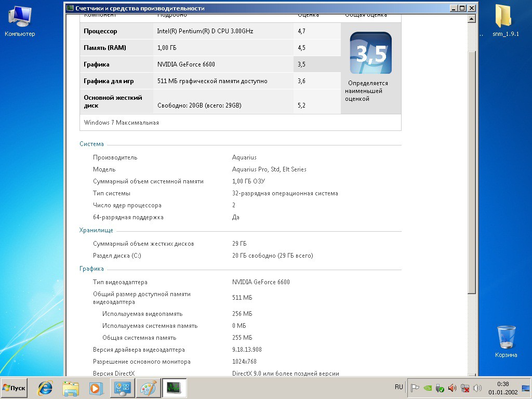The image size is (532, 399).
Task: Click the red speaker tray icon
Action: pos(453,388)
